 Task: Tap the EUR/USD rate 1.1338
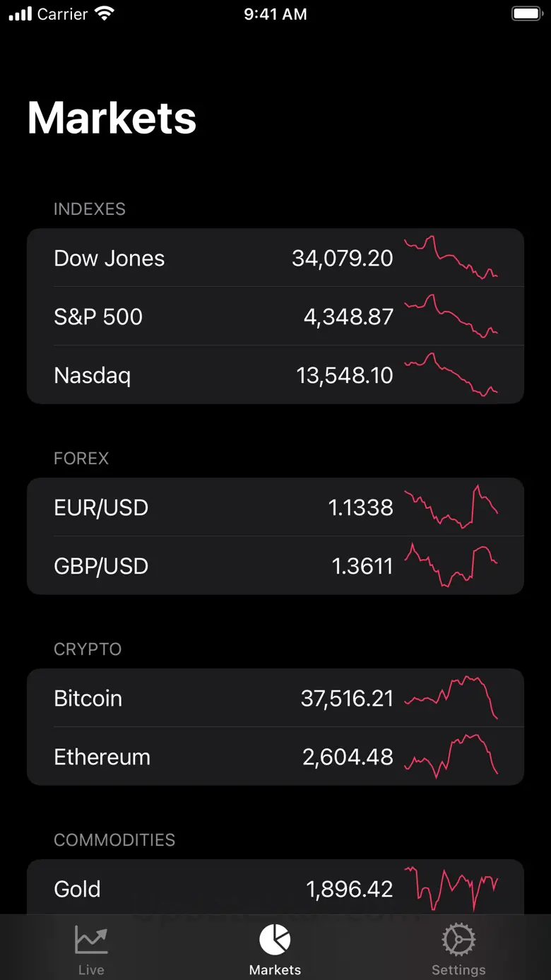click(x=361, y=508)
